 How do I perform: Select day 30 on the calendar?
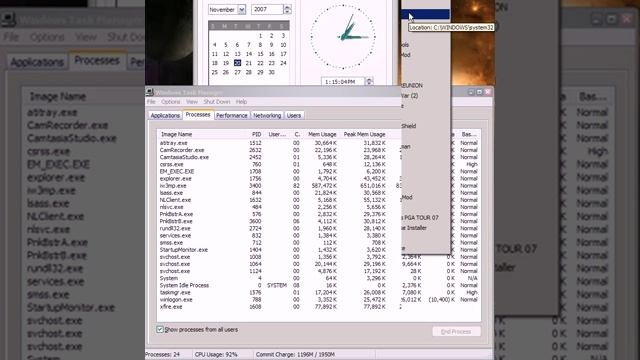(271, 72)
